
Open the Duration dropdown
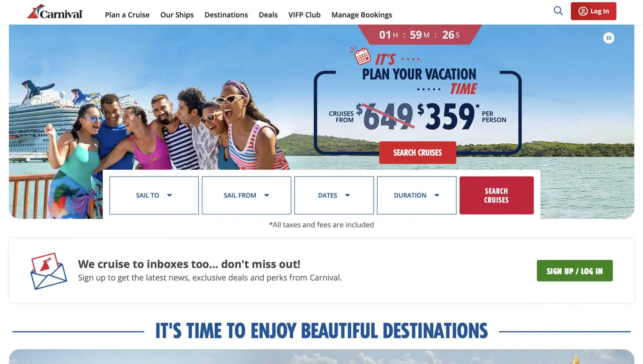[x=416, y=195]
